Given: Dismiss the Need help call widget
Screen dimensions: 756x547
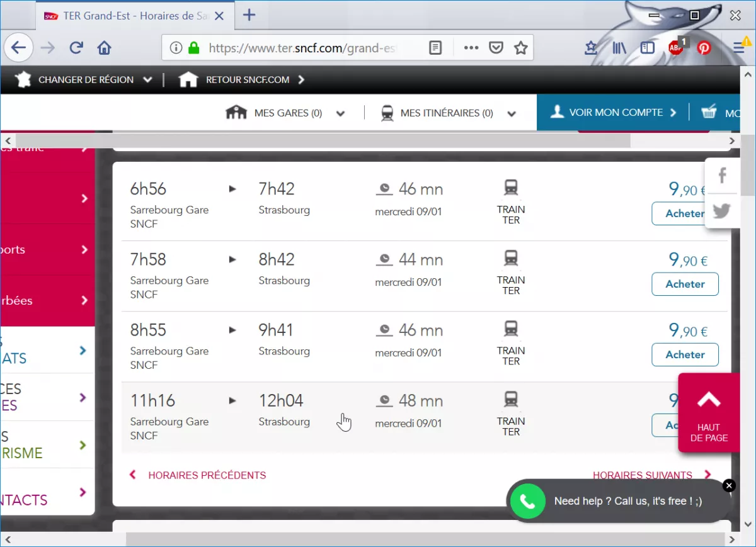Looking at the screenshot, I should click(x=729, y=485).
